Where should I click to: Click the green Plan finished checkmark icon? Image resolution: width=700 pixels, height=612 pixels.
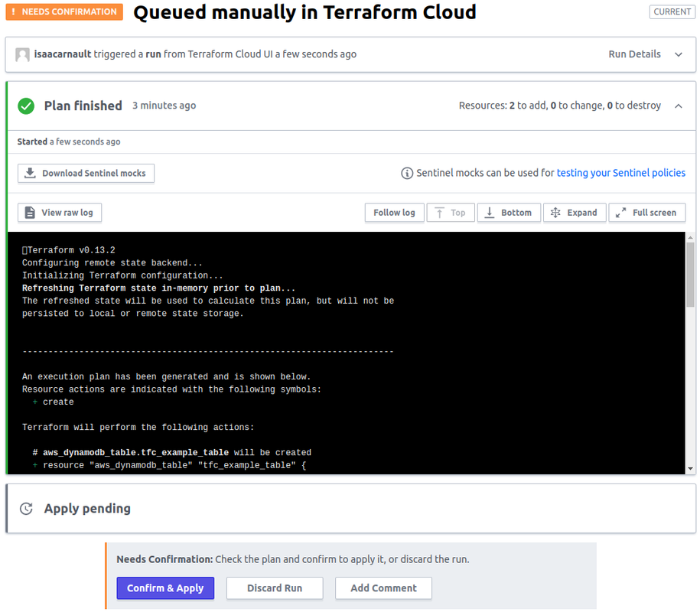coord(26,106)
